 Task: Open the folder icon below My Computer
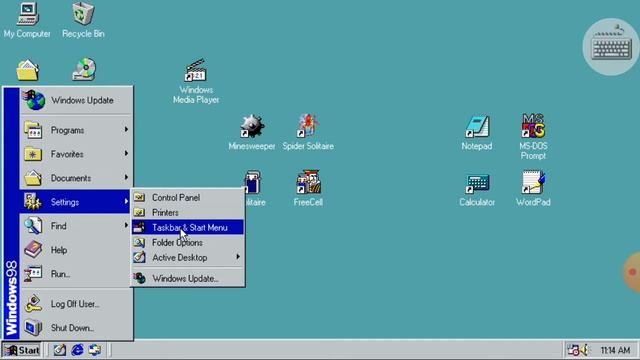pos(27,70)
